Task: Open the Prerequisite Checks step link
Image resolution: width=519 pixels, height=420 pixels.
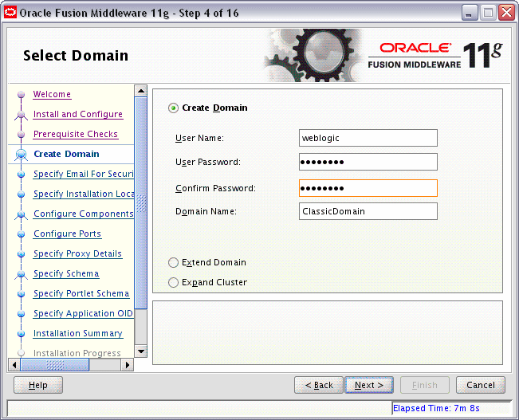Action: [76, 134]
